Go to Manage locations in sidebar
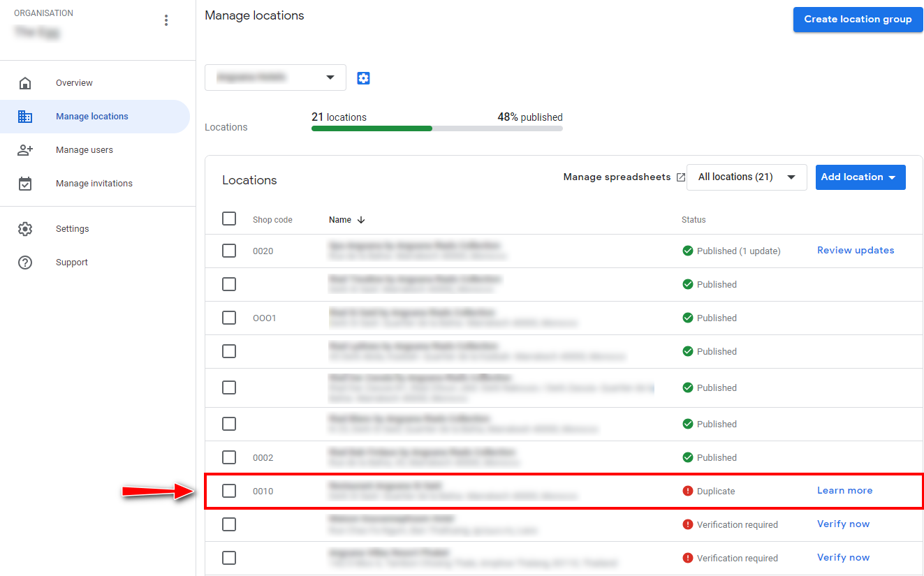The width and height of the screenshot is (924, 576). (x=92, y=117)
